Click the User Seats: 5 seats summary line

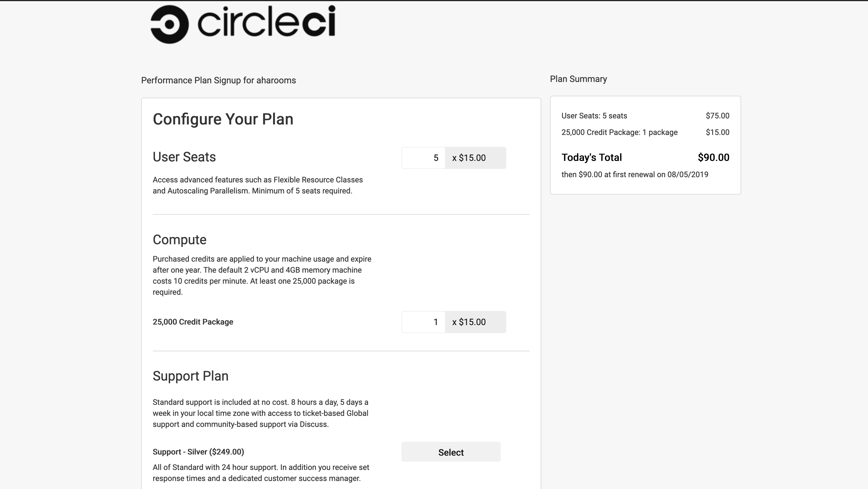(x=594, y=116)
